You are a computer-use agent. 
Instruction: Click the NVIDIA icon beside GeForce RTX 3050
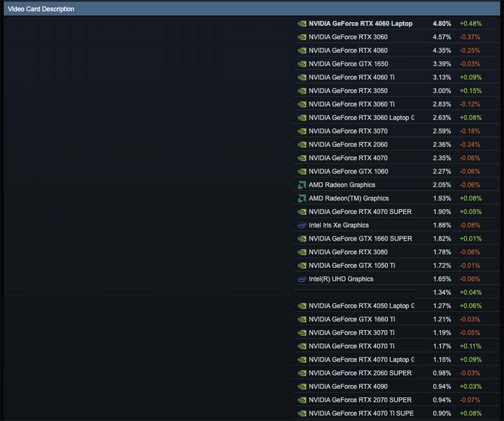pyautogui.click(x=302, y=91)
